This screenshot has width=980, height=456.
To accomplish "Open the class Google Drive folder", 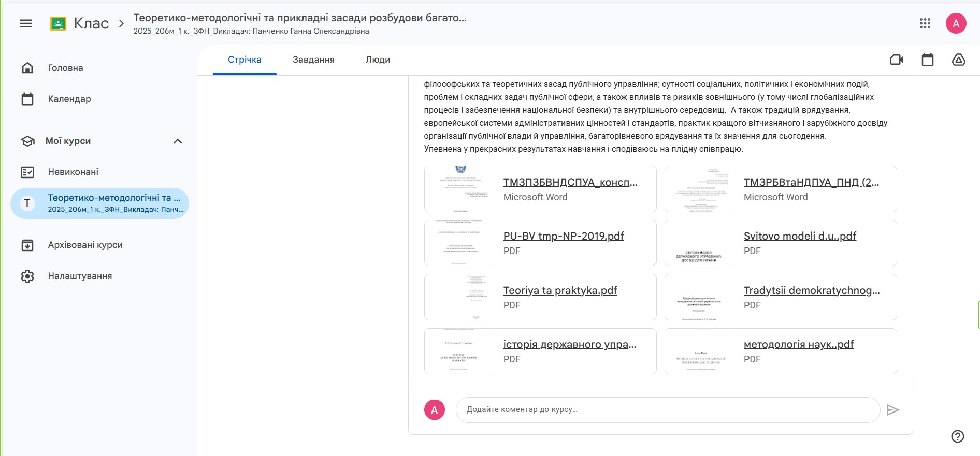I will tap(958, 60).
